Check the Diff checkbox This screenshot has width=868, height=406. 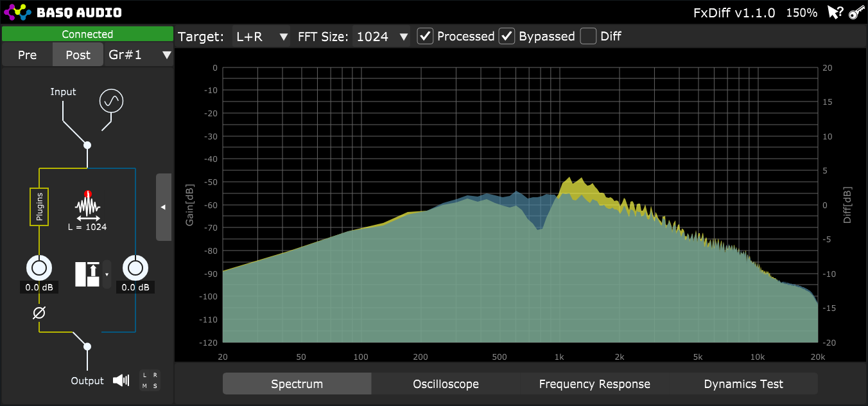(x=588, y=36)
